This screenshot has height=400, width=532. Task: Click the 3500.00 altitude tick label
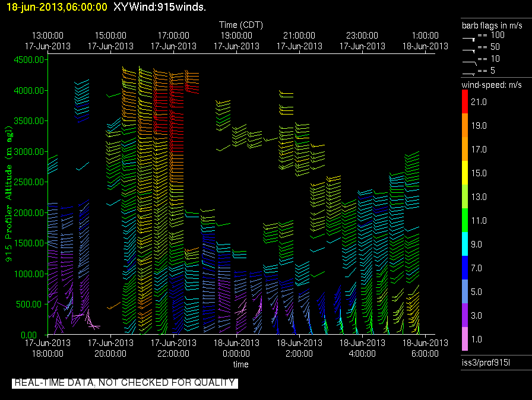[29, 121]
